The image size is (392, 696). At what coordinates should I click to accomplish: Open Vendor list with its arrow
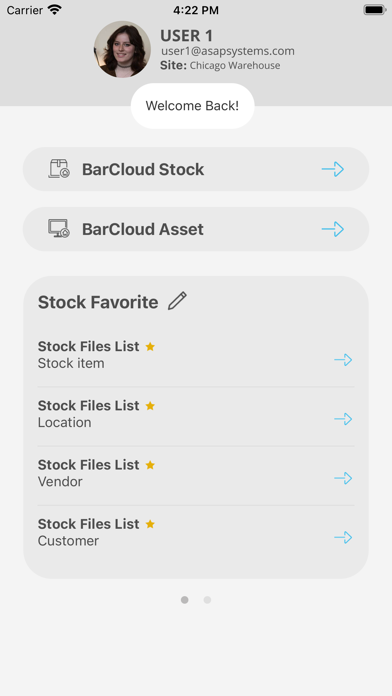pyautogui.click(x=343, y=478)
